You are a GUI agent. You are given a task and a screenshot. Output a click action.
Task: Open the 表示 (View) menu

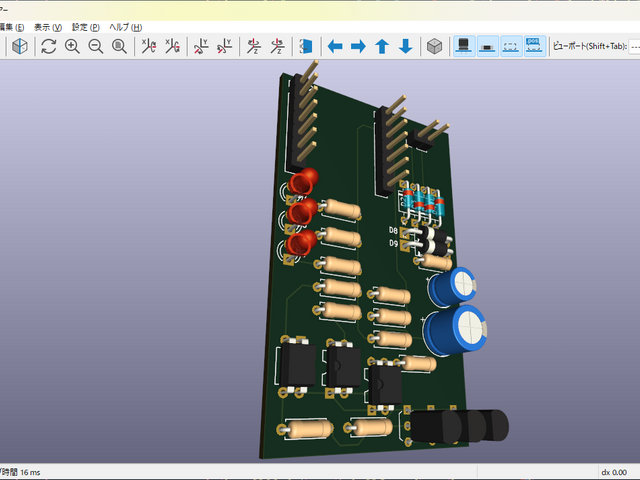click(x=47, y=27)
